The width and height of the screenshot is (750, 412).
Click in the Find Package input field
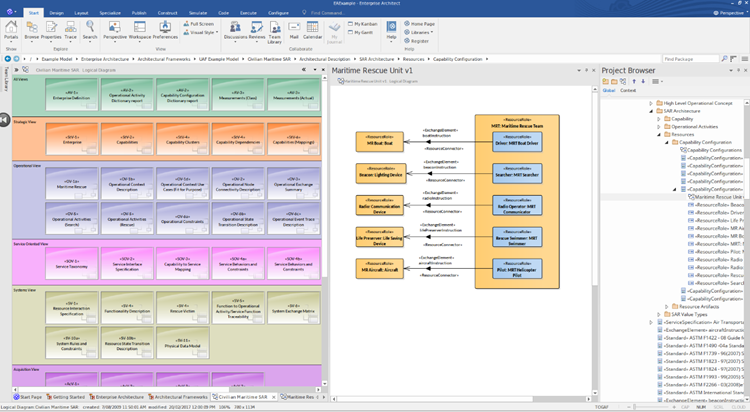pos(691,59)
